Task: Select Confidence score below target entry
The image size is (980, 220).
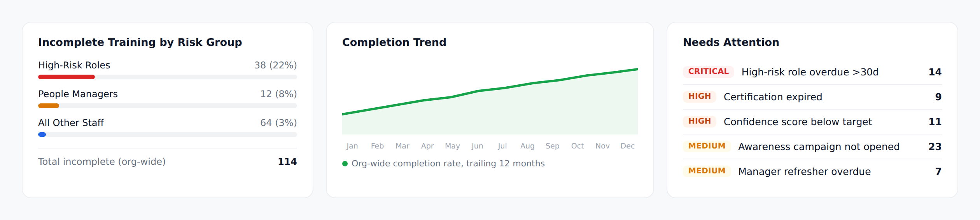Action: pyautogui.click(x=812, y=122)
